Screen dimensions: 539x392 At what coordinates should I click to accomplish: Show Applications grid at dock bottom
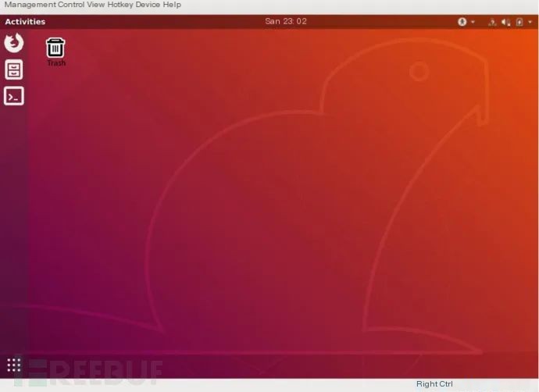pyautogui.click(x=14, y=365)
